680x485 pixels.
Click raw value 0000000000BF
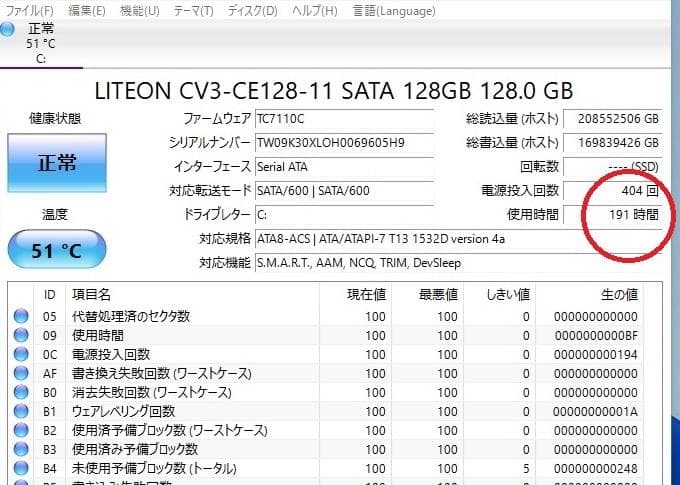tap(596, 335)
